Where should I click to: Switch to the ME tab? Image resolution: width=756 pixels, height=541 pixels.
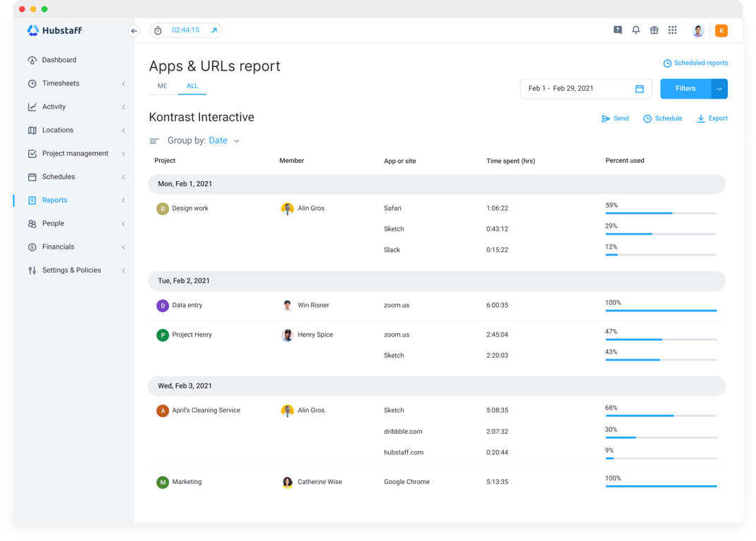click(162, 85)
